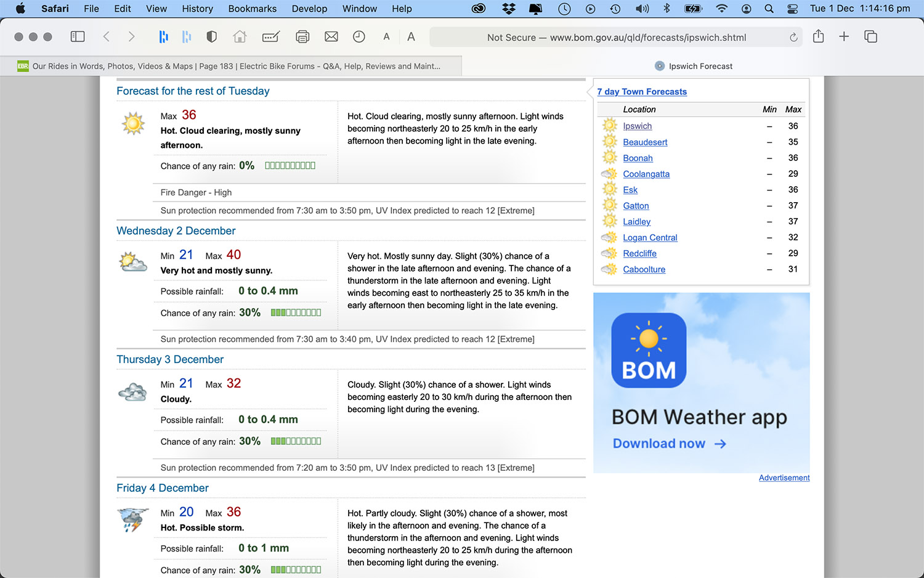This screenshot has height=578, width=924.
Task: Toggle the Safari sidebar
Action: tap(78, 37)
